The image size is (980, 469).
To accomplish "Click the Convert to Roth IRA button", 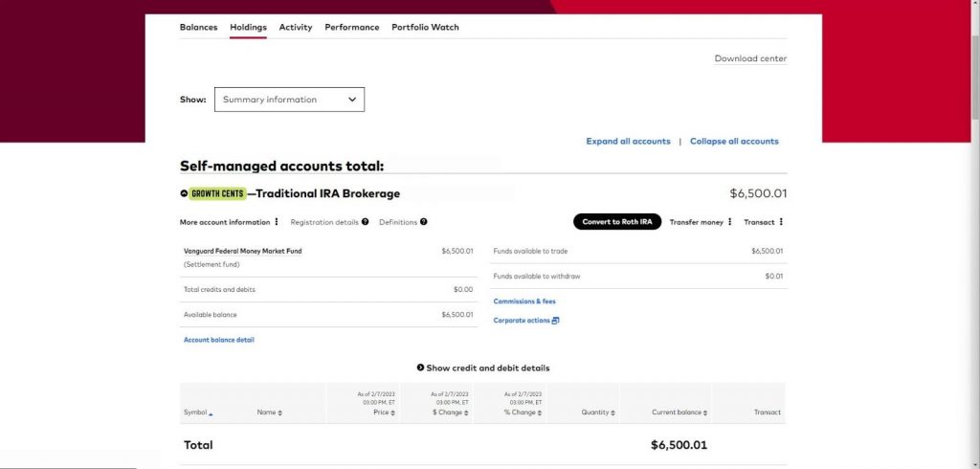I will [x=617, y=222].
